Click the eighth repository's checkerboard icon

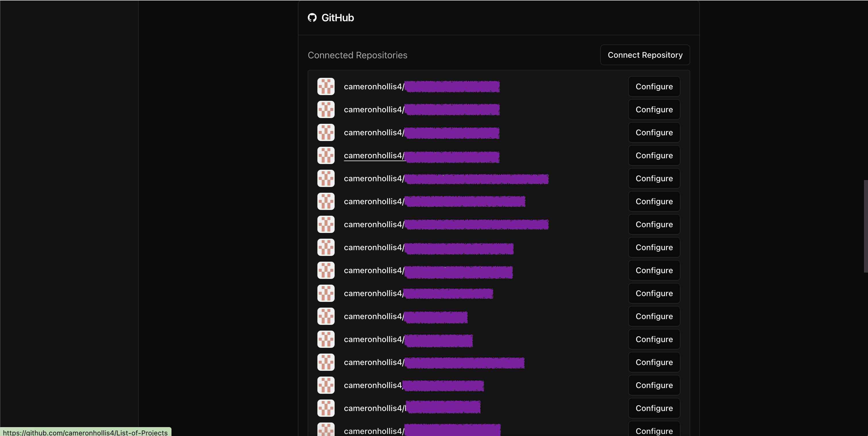(326, 247)
